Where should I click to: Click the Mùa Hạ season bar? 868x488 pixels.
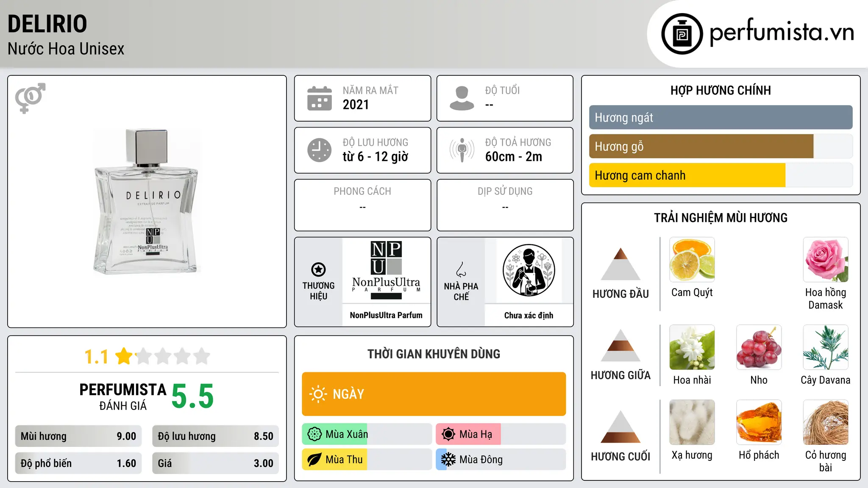click(501, 434)
